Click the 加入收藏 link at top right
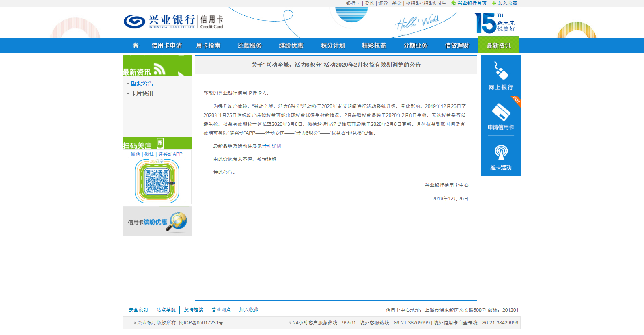This screenshot has height=335, width=644. click(508, 3)
